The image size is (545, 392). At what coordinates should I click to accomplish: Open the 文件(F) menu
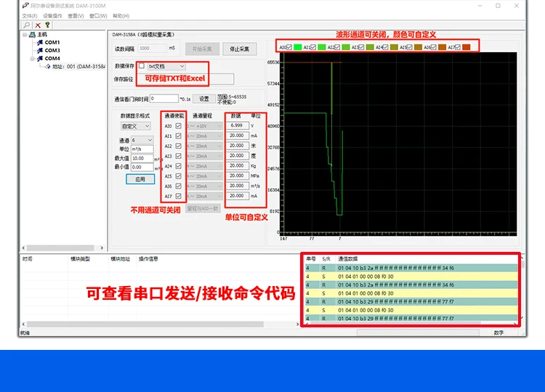point(30,16)
